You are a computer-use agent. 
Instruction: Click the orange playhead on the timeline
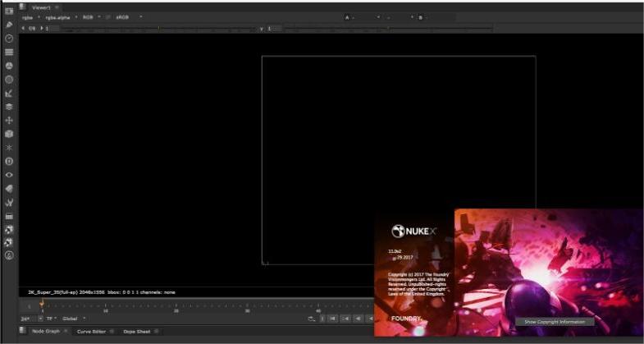pos(42,305)
